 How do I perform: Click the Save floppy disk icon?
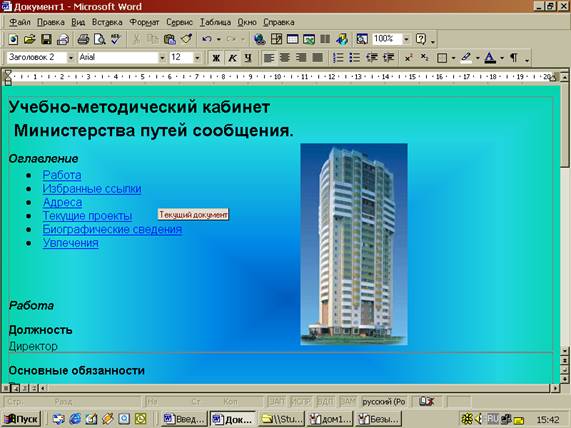coord(46,39)
